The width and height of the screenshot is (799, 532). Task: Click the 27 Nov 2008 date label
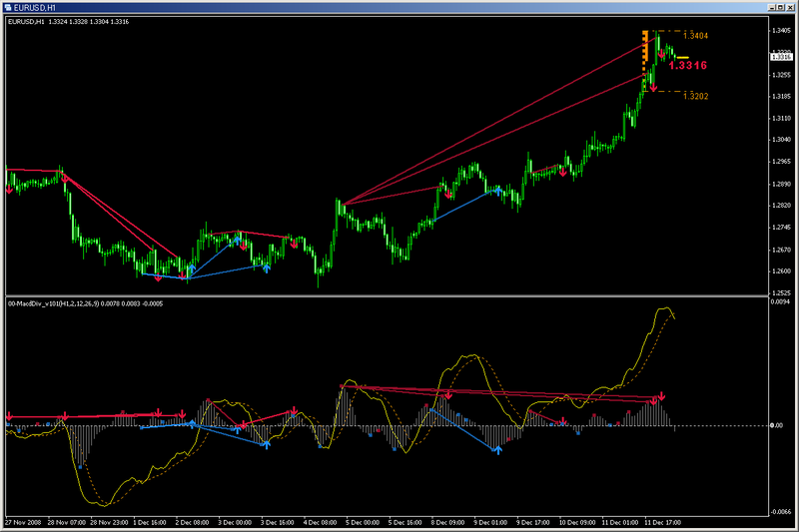click(23, 522)
